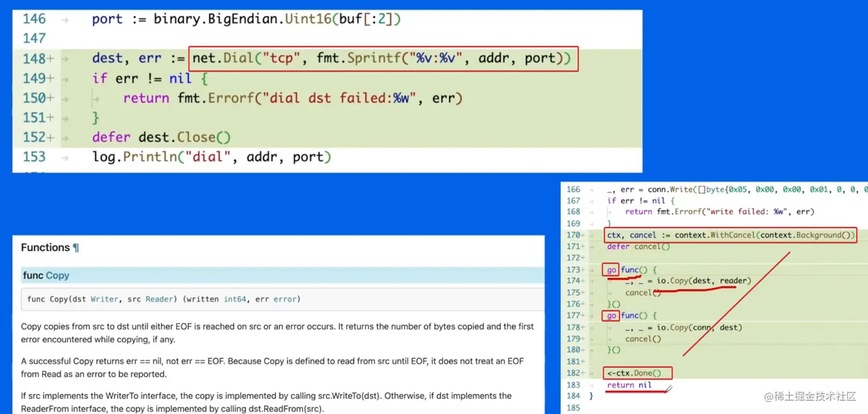This screenshot has width=868, height=414.
Task: Click line number 153 in the gutter
Action: [34, 157]
